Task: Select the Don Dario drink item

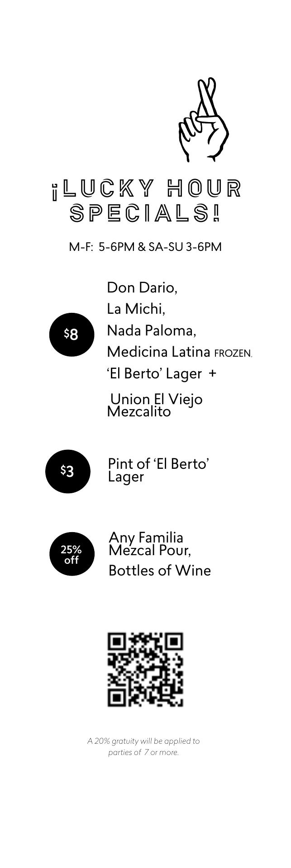Action: click(142, 288)
